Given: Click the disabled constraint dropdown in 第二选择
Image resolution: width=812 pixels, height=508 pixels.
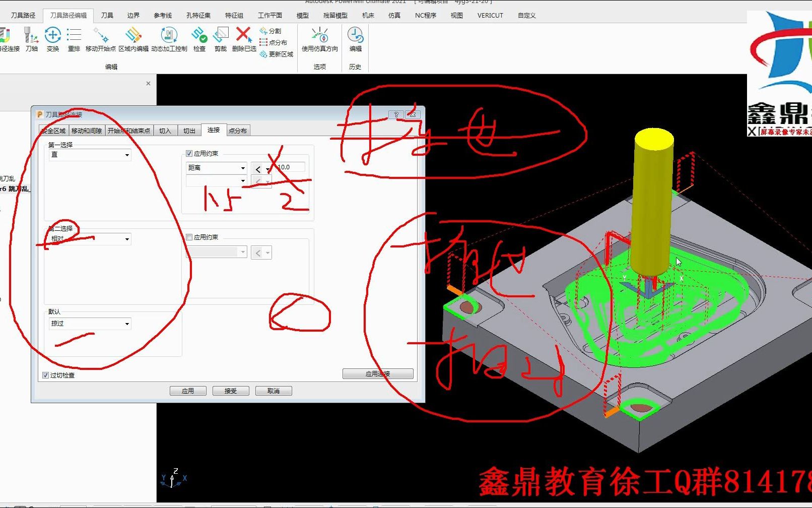Looking at the screenshot, I should (217, 252).
